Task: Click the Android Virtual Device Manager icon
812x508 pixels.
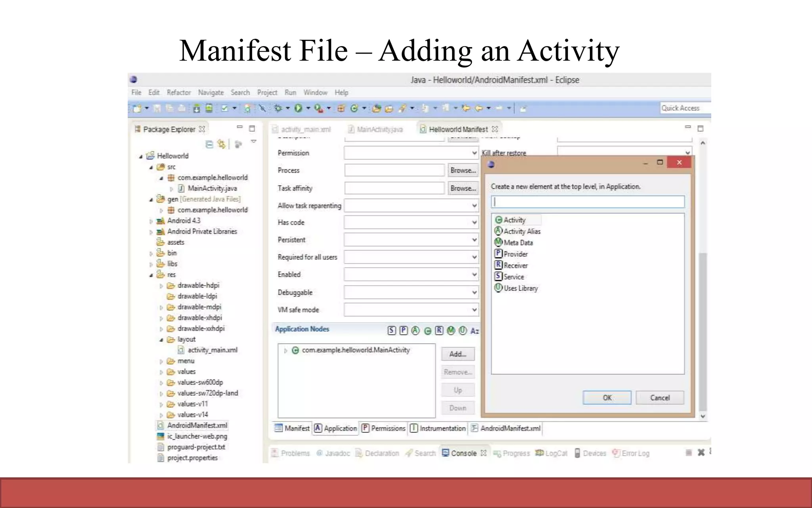Action: 209,108
